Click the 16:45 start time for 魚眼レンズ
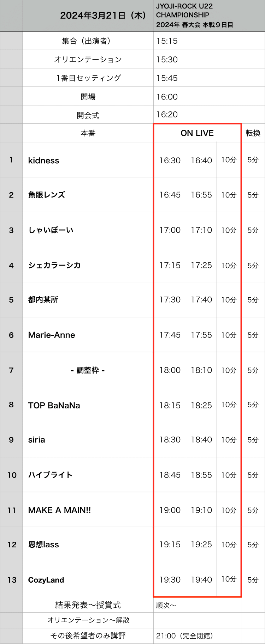 (x=170, y=195)
